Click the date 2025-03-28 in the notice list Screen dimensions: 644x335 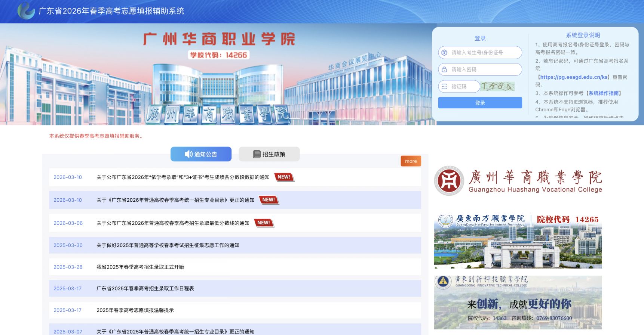coord(68,267)
